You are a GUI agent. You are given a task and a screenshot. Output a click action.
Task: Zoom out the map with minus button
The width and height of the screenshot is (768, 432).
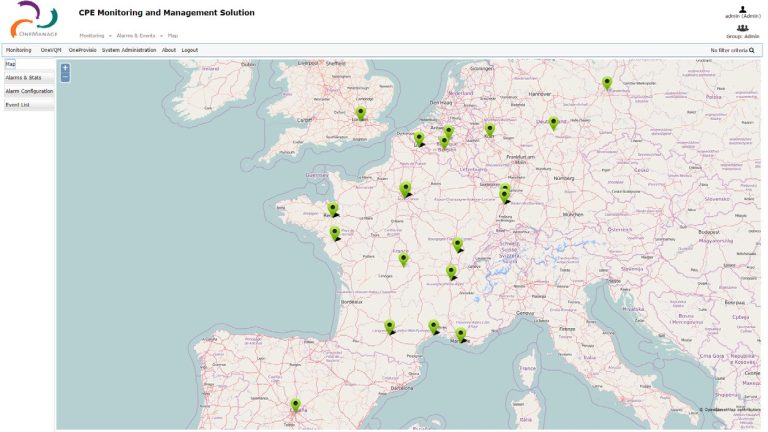click(x=65, y=77)
